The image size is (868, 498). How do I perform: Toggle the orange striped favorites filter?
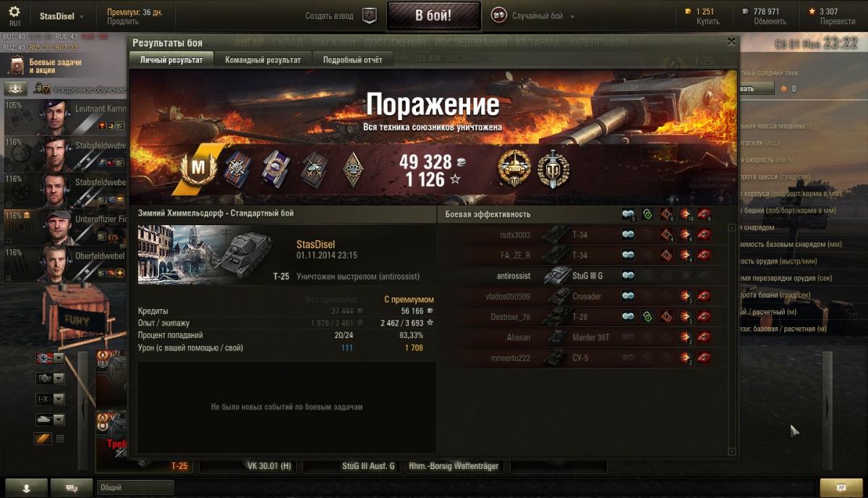click(x=43, y=439)
